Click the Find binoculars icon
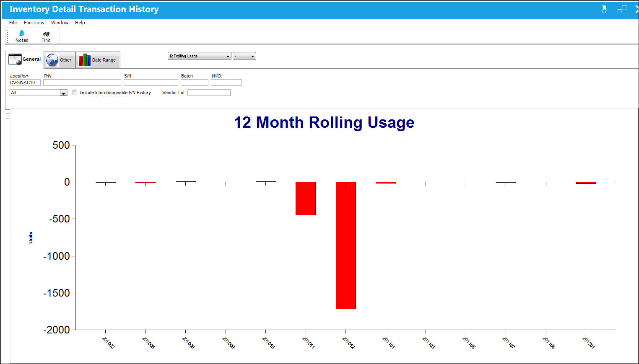Screen dimensions: 639x364 tap(46, 36)
